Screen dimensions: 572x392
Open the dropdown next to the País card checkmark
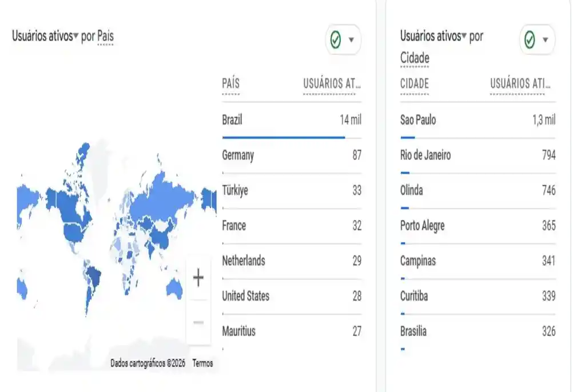(353, 39)
